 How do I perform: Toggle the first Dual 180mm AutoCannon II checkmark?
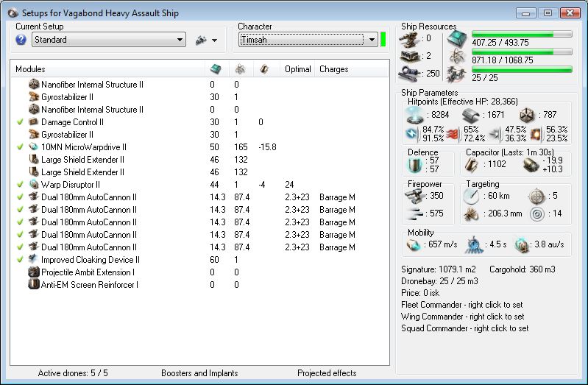tap(21, 197)
